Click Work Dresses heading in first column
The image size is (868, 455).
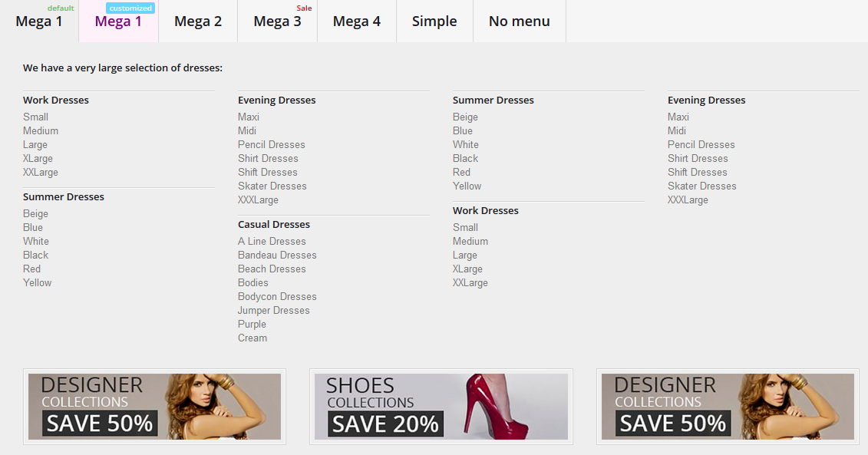[56, 101]
